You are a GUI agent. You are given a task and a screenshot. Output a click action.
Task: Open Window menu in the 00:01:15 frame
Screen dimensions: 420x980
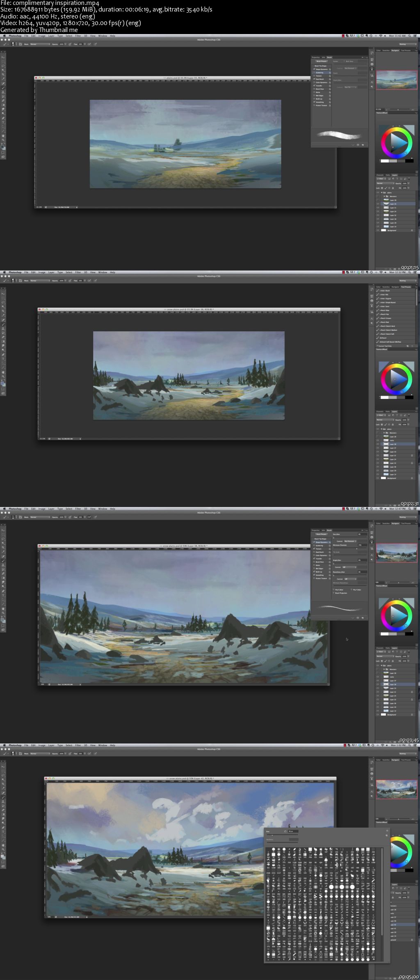pyautogui.click(x=103, y=36)
